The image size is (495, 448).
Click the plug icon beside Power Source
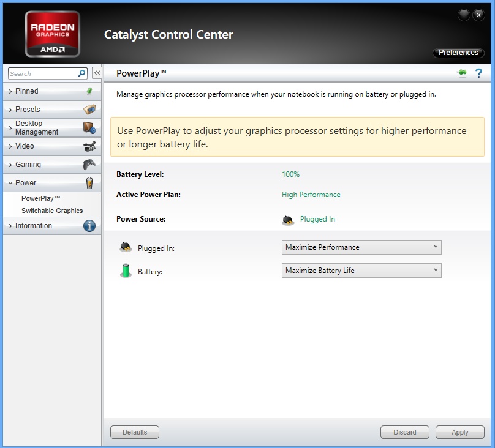point(288,220)
